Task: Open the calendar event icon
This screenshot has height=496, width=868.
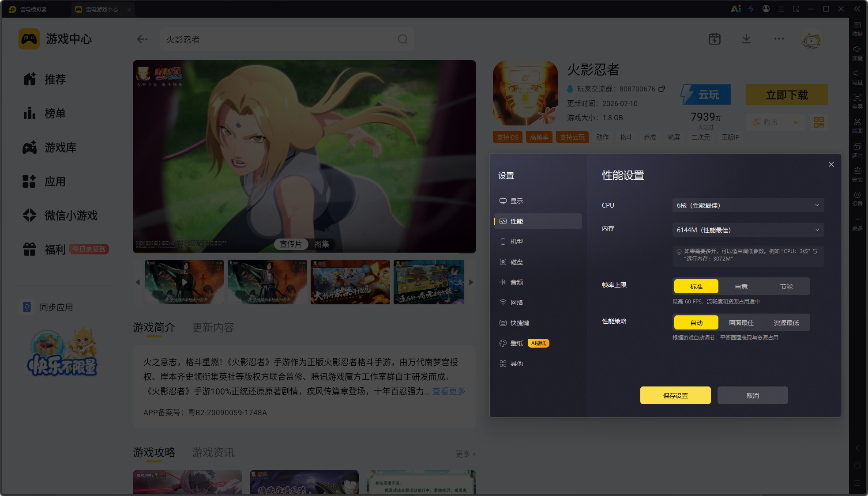Action: coord(714,39)
